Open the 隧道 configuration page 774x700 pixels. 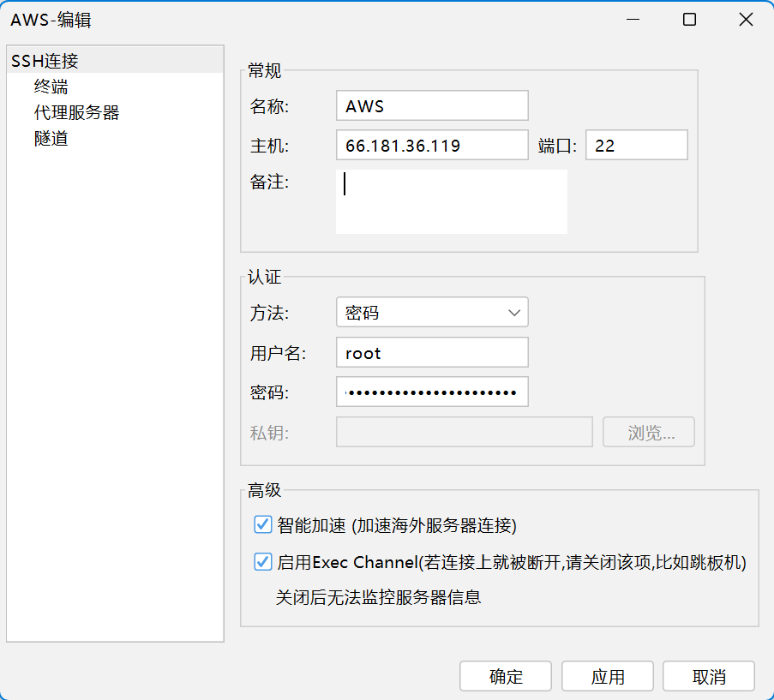[x=51, y=138]
